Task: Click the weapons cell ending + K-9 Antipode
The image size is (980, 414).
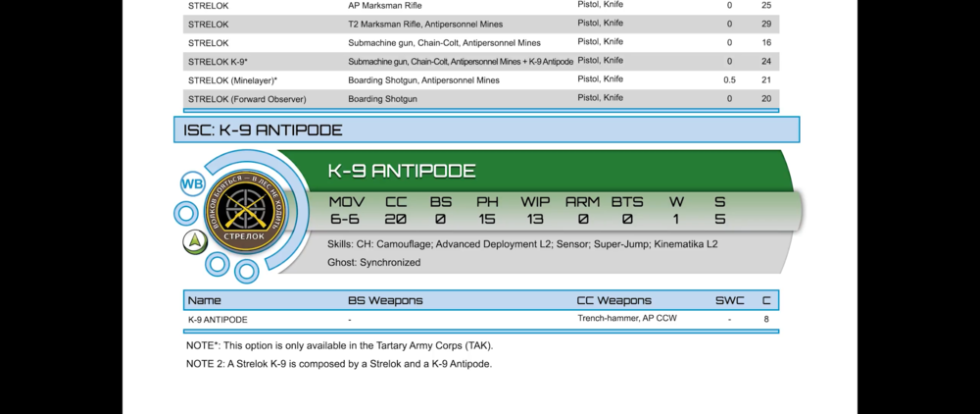Action: point(461,61)
